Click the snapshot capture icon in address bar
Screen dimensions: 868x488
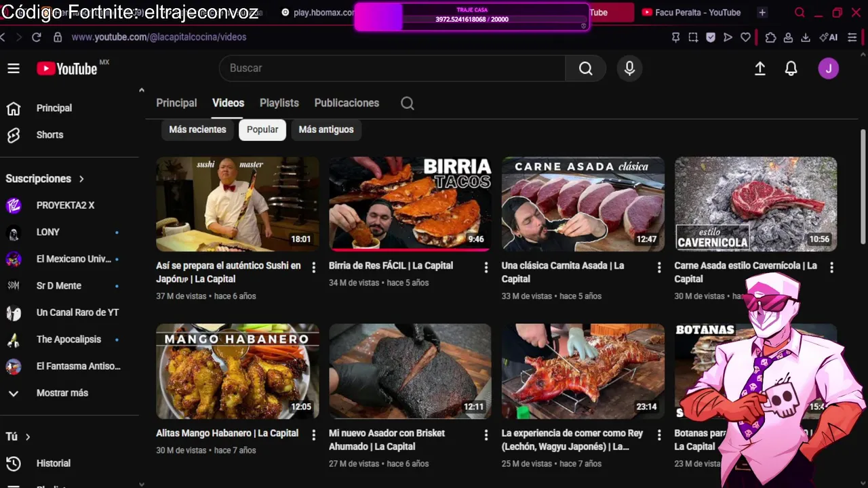tap(693, 37)
